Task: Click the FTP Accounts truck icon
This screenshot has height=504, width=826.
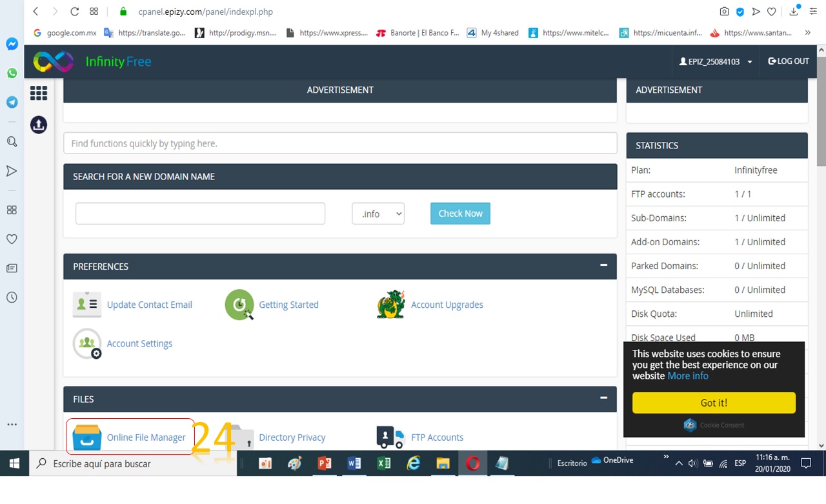Action: 390,437
